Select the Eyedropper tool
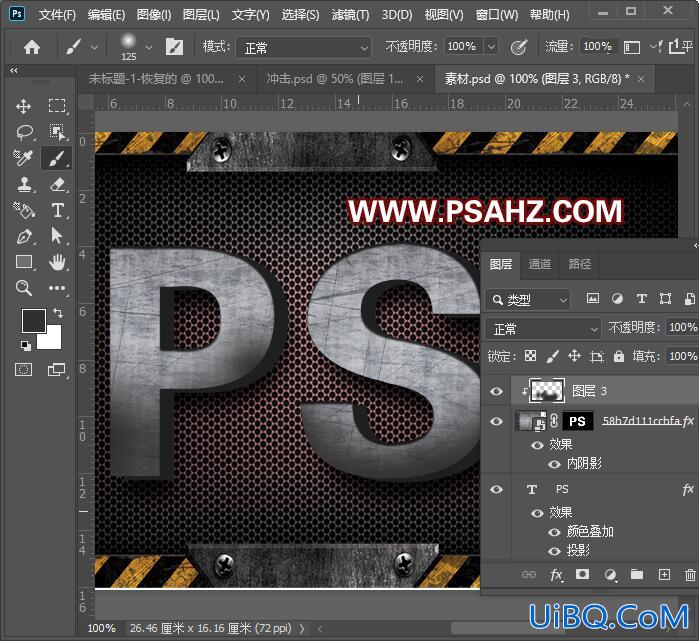This screenshot has height=641, width=699. (x=23, y=158)
